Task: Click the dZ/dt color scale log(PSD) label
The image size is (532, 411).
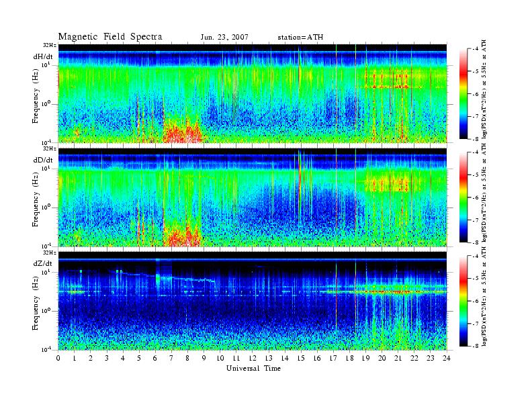Action: pos(484,297)
